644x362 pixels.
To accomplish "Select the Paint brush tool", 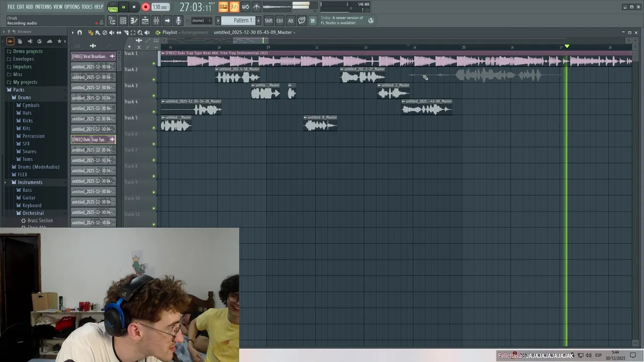I will click(98, 33).
